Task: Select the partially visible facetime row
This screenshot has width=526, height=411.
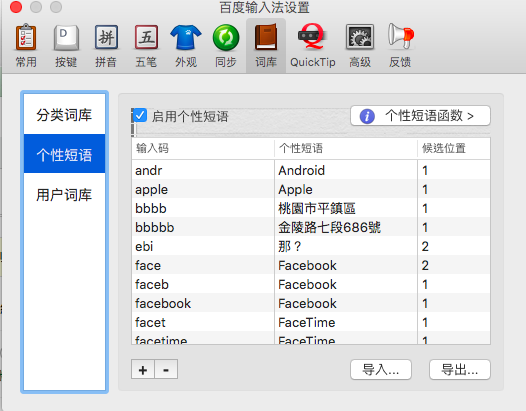Action: tap(311, 338)
